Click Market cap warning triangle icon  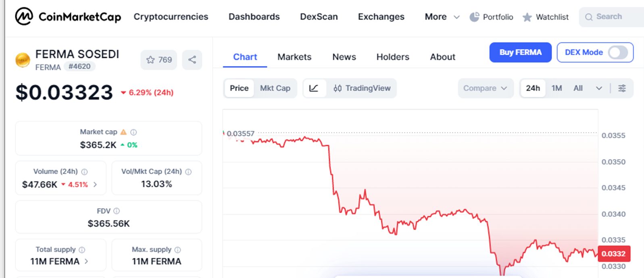[x=123, y=132]
